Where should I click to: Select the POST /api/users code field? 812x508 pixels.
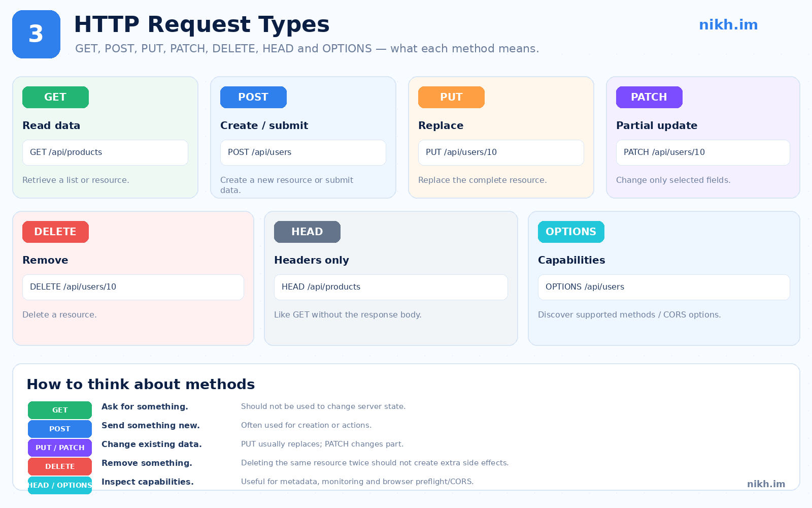(303, 152)
